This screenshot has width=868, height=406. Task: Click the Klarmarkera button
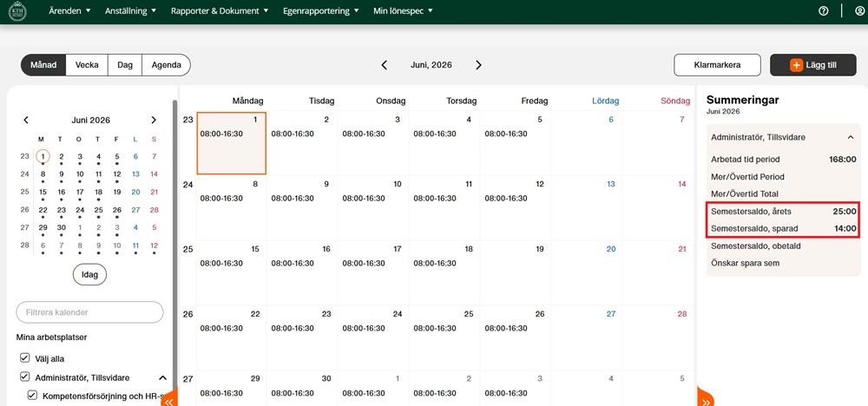pyautogui.click(x=718, y=65)
